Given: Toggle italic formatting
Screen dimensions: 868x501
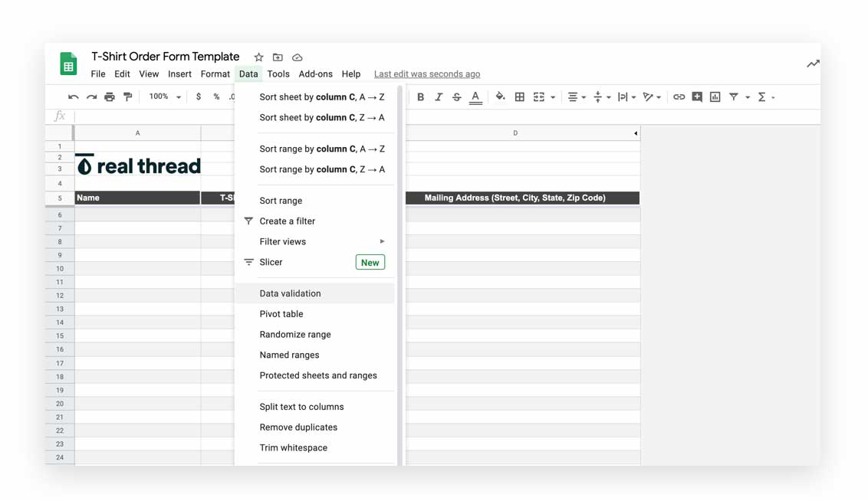Looking at the screenshot, I should [x=439, y=97].
